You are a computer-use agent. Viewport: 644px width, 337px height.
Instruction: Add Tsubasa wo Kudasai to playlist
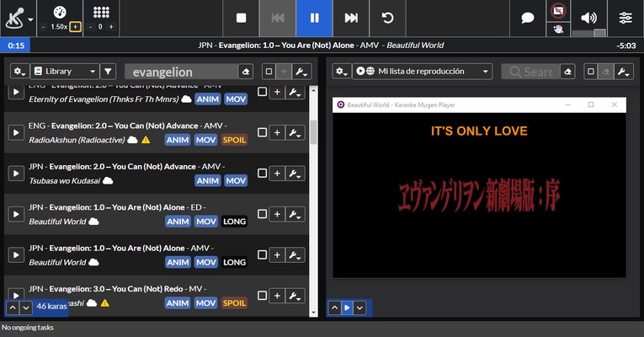[277, 174]
